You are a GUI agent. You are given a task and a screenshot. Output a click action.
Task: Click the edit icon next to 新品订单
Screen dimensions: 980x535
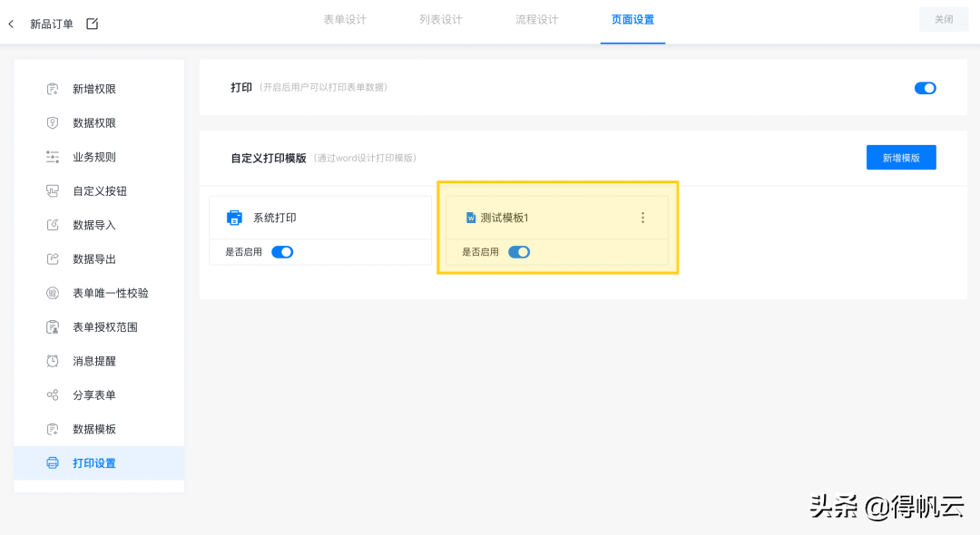[x=92, y=24]
